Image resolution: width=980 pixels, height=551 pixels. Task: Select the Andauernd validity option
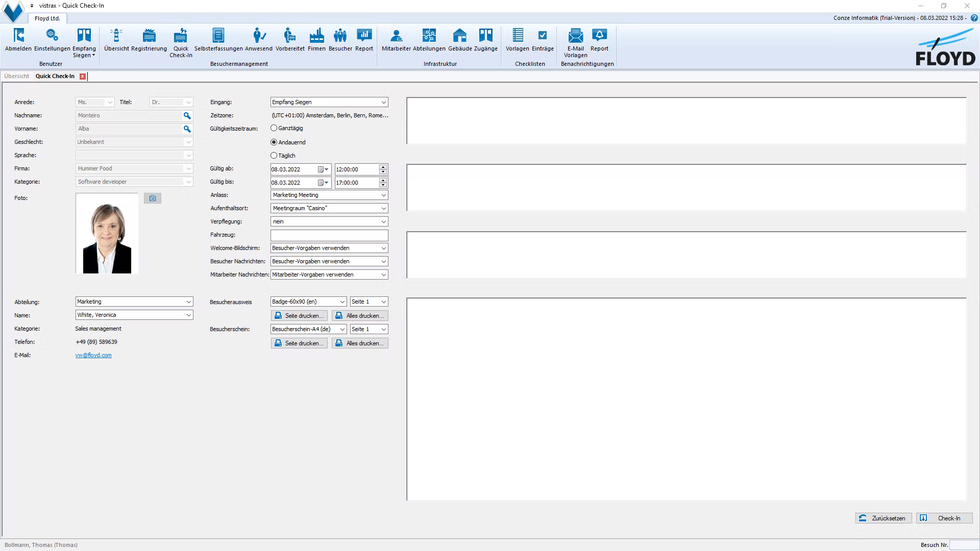point(274,142)
